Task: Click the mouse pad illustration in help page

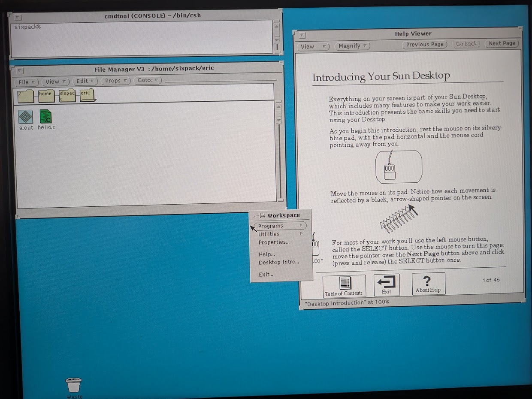Action: (x=399, y=167)
